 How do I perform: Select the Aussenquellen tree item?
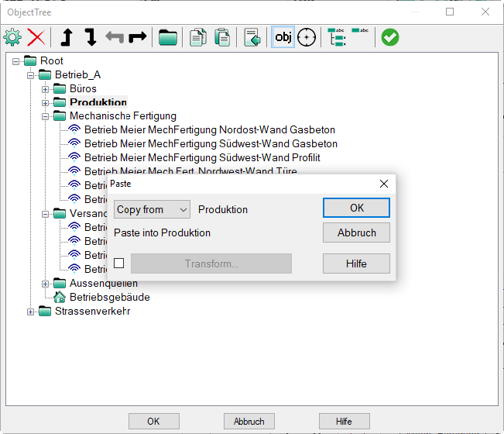(104, 284)
